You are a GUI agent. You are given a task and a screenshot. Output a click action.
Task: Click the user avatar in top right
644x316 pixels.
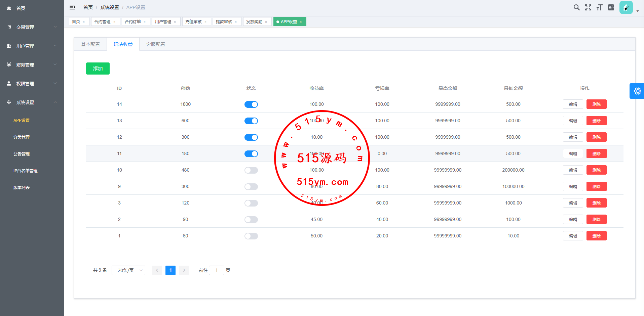pos(626,7)
